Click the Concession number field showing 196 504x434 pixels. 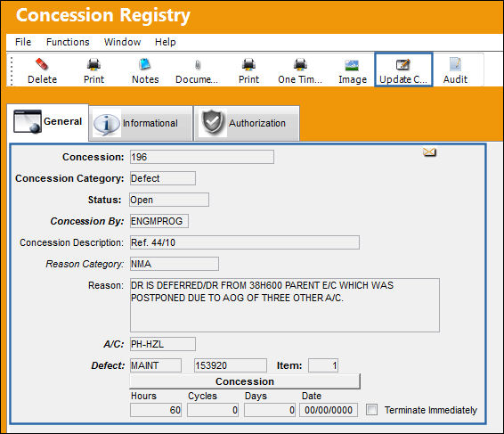(x=202, y=157)
